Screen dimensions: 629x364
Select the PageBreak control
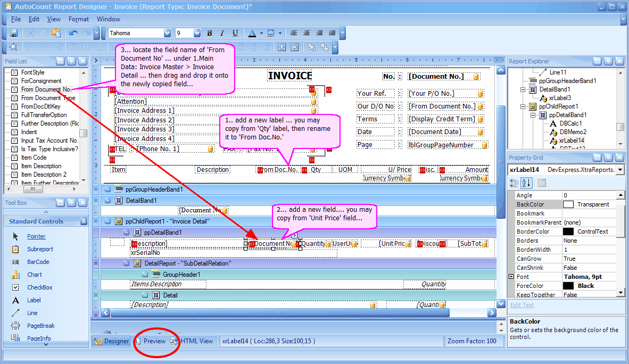(x=41, y=326)
